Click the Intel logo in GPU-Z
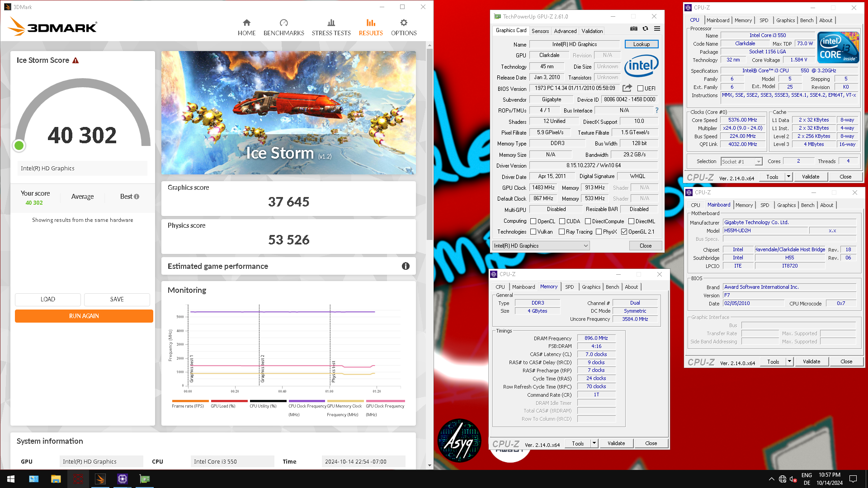This screenshot has height=488, width=868. coord(642,66)
